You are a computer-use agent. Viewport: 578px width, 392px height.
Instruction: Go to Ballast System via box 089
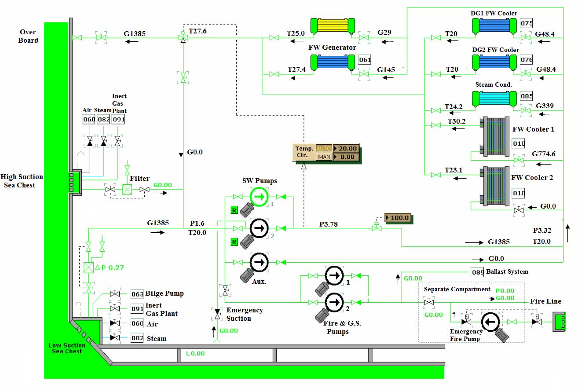pyautogui.click(x=478, y=272)
